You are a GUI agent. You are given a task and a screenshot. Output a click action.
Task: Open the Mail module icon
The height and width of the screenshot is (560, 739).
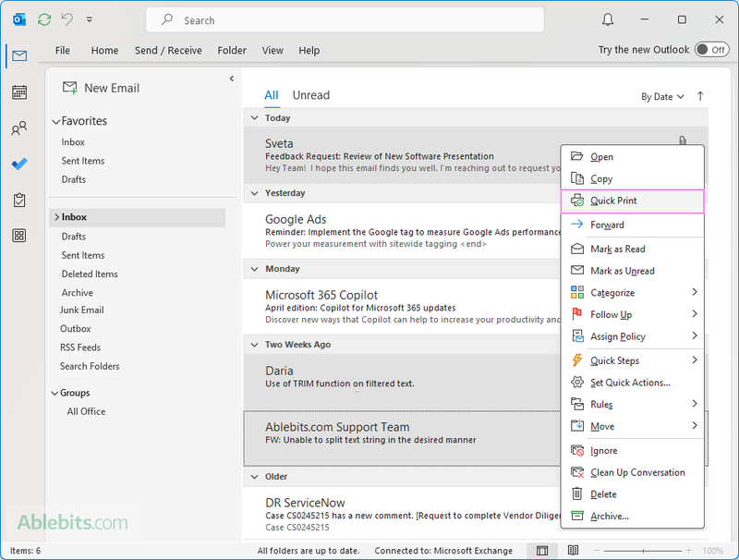pyautogui.click(x=19, y=55)
